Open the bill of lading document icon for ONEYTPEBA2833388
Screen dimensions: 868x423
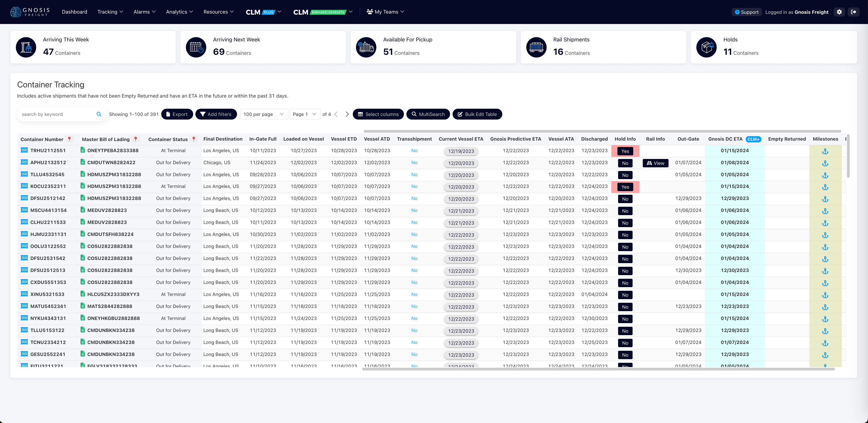click(x=83, y=150)
